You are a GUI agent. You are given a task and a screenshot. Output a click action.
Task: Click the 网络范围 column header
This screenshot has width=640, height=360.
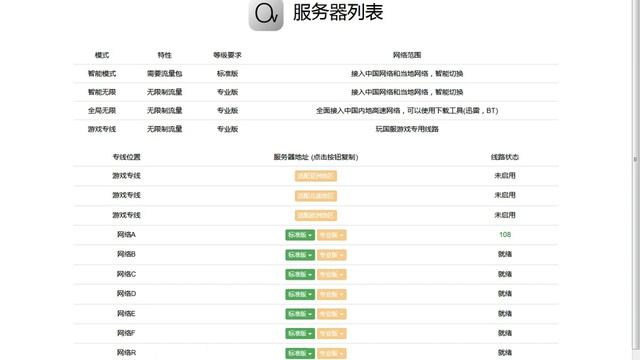click(x=407, y=55)
